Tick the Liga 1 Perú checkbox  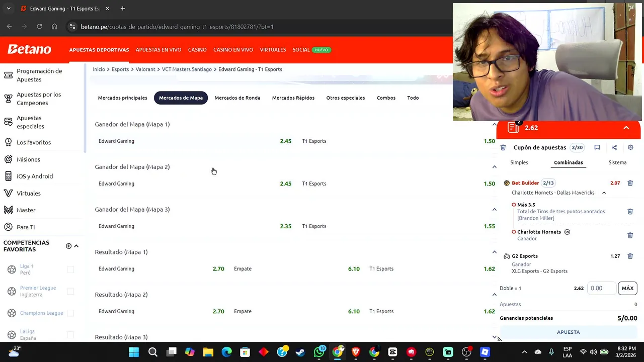70,269
